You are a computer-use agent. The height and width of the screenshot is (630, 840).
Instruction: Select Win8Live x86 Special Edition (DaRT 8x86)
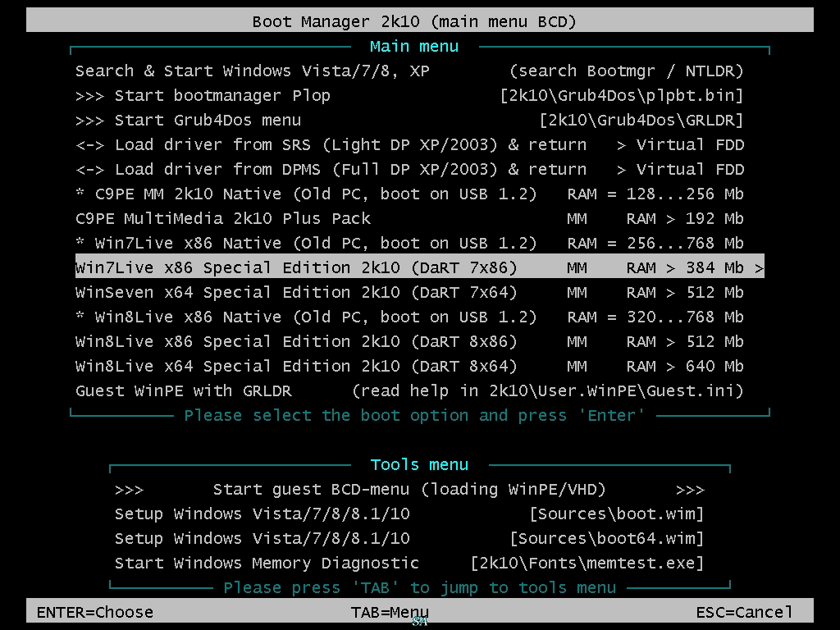[x=410, y=342]
